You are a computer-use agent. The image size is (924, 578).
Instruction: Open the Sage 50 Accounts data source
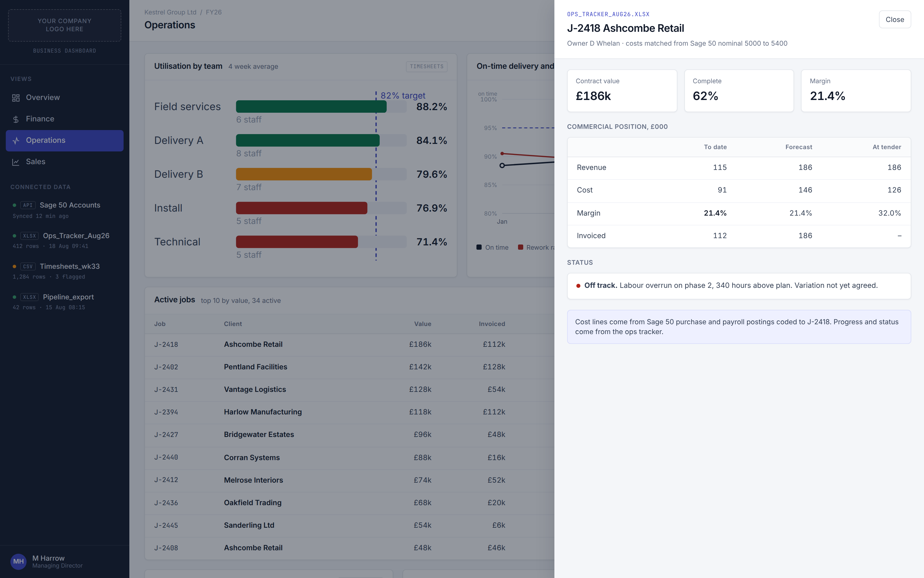pyautogui.click(x=64, y=210)
